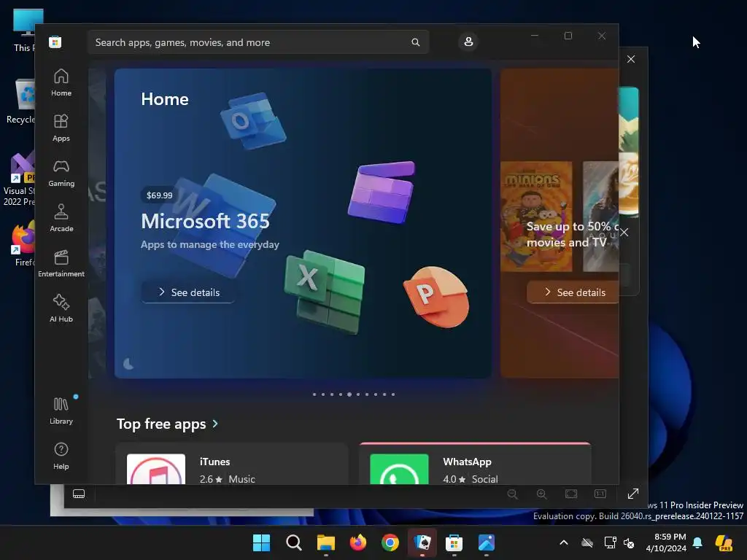
Task: Click the muted volume tray icon
Action: coord(630,542)
